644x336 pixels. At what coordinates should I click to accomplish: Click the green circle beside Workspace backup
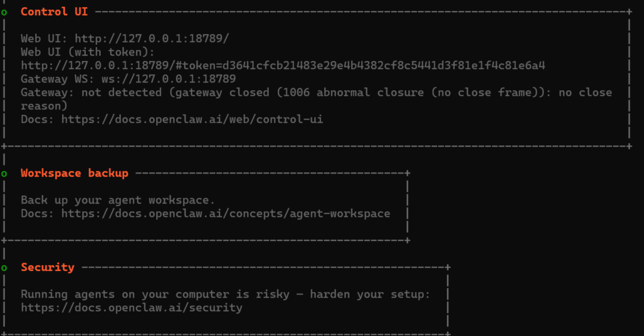(x=4, y=174)
